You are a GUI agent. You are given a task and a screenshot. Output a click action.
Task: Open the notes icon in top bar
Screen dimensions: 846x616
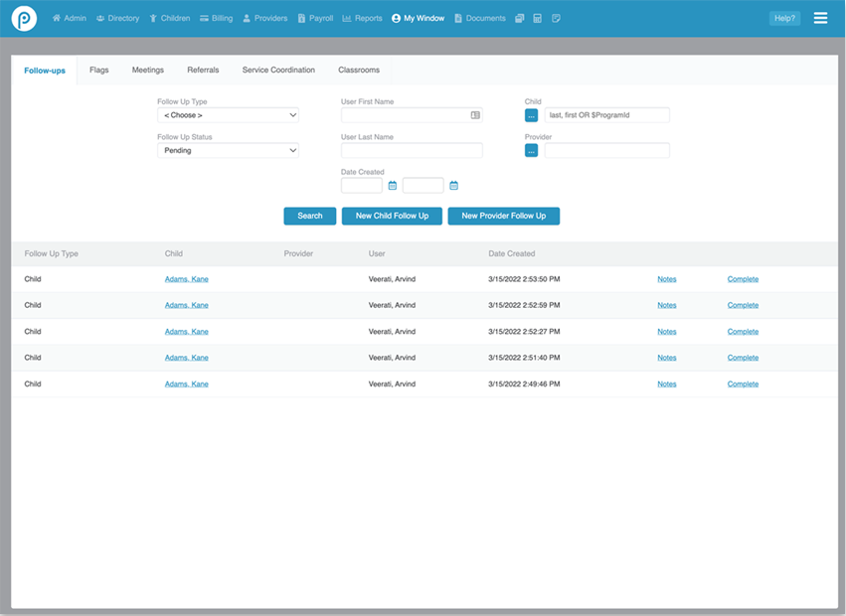click(x=556, y=18)
